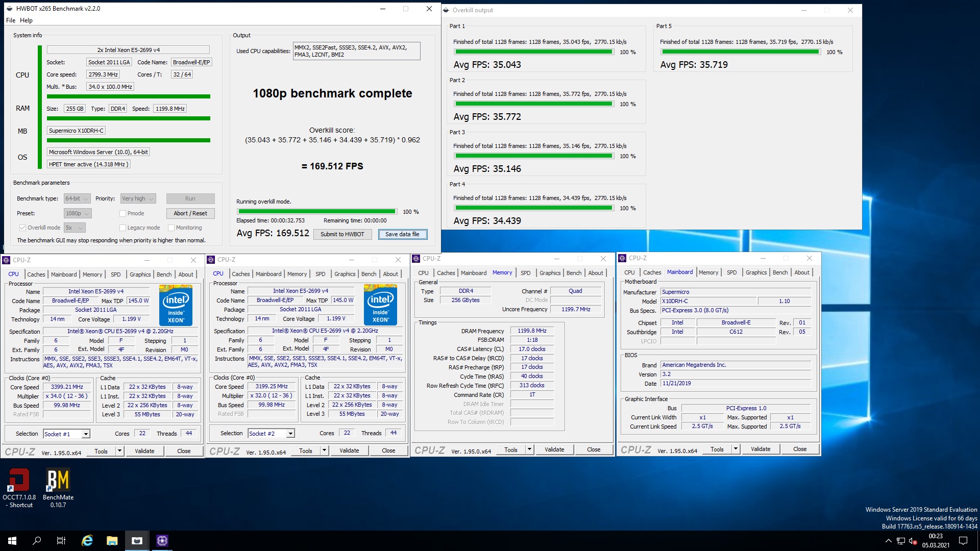Click the Part 1 progress bar
This screenshot has height=551, width=980.
click(533, 52)
